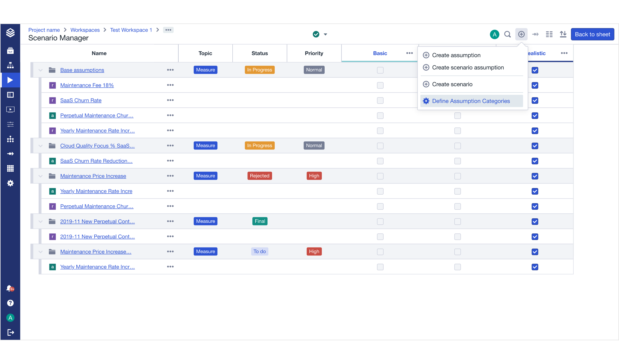Uncheck Realistic checkbox for Maintenance Fee 18%
This screenshot has height=364, width=619.
(x=535, y=85)
